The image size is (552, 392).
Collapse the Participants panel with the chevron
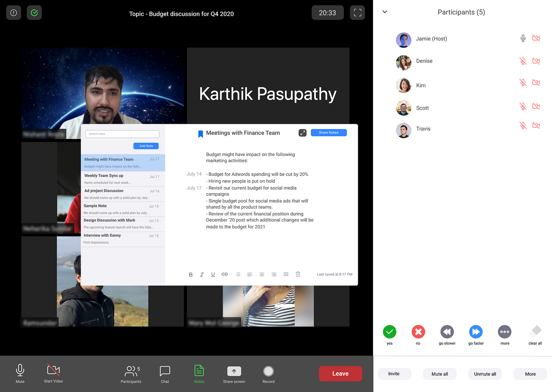click(x=385, y=12)
